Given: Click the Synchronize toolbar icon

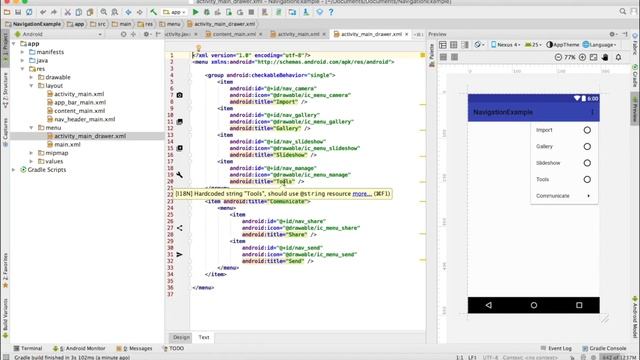Looking at the screenshot, I should click(29, 12).
